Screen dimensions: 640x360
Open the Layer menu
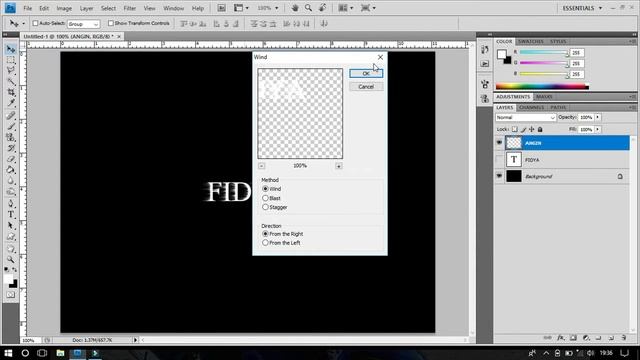click(x=86, y=8)
